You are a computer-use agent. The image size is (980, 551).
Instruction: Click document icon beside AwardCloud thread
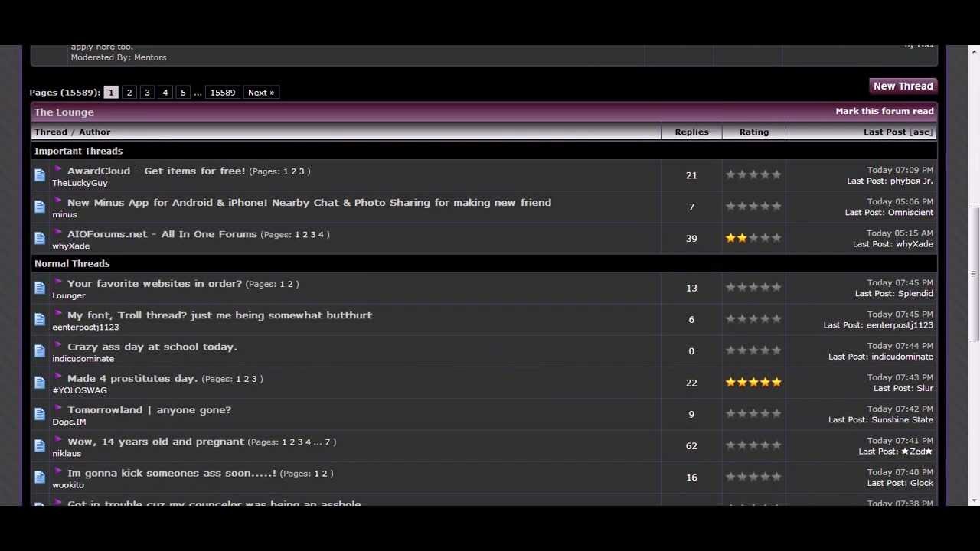click(x=40, y=175)
